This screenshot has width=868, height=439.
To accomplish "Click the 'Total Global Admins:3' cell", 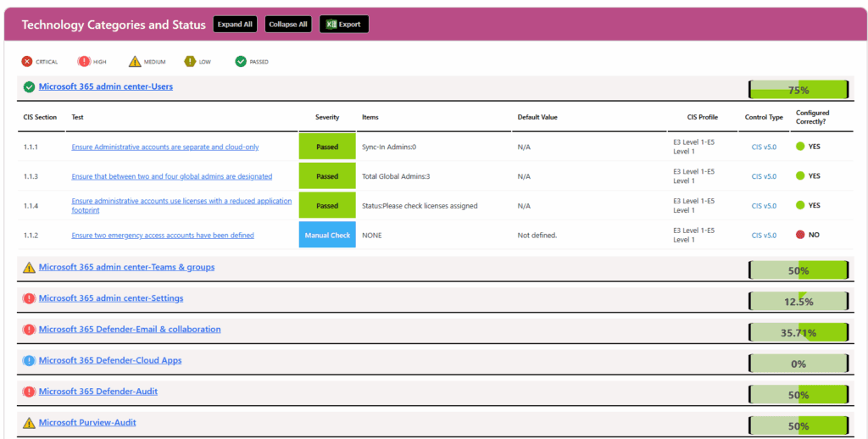I will [x=396, y=176].
